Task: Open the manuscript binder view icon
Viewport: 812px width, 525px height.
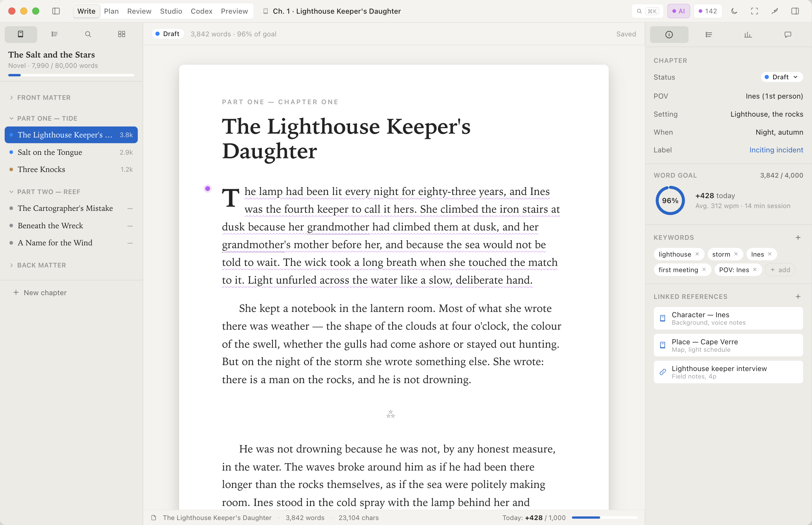Action: 21,34
